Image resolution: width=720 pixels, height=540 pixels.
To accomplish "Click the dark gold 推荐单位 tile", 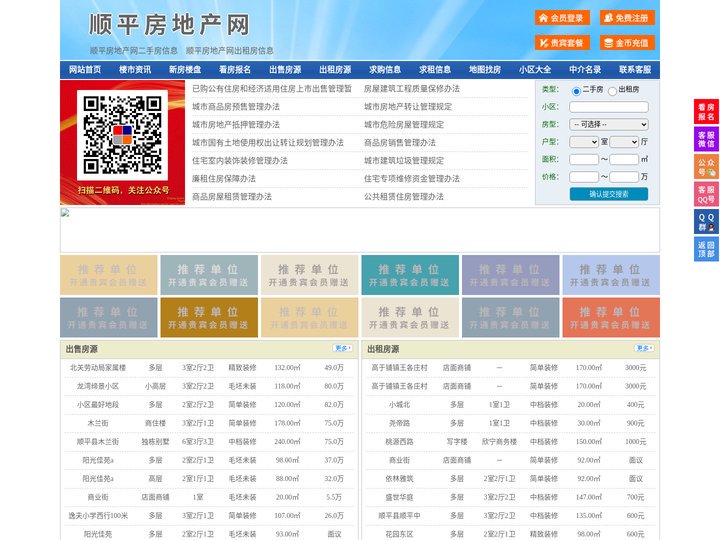I will [x=209, y=318].
